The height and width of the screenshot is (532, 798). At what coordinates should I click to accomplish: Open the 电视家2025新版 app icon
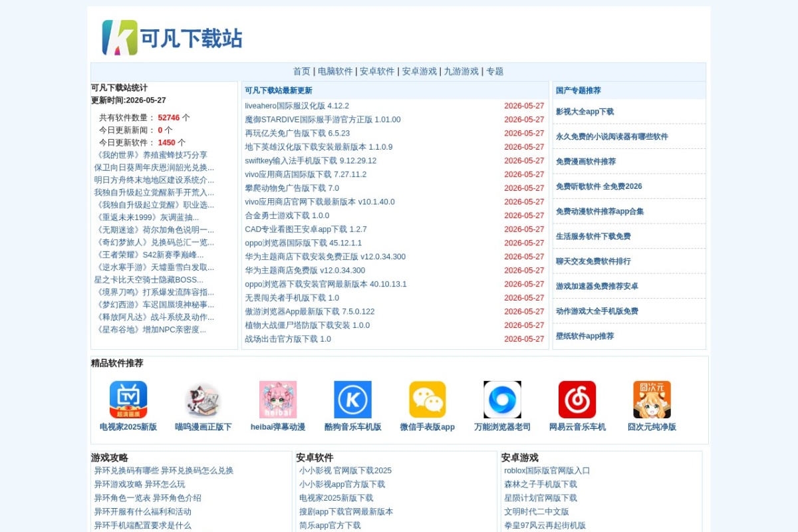[x=128, y=400]
